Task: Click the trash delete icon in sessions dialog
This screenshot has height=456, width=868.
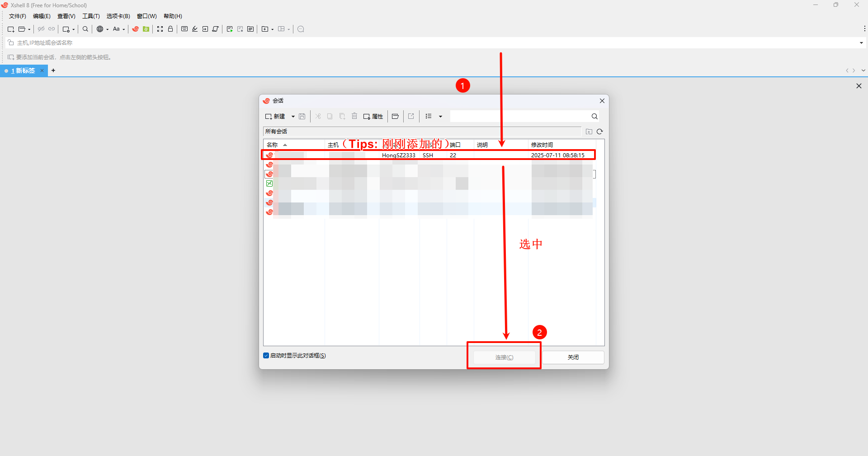Action: coord(354,116)
